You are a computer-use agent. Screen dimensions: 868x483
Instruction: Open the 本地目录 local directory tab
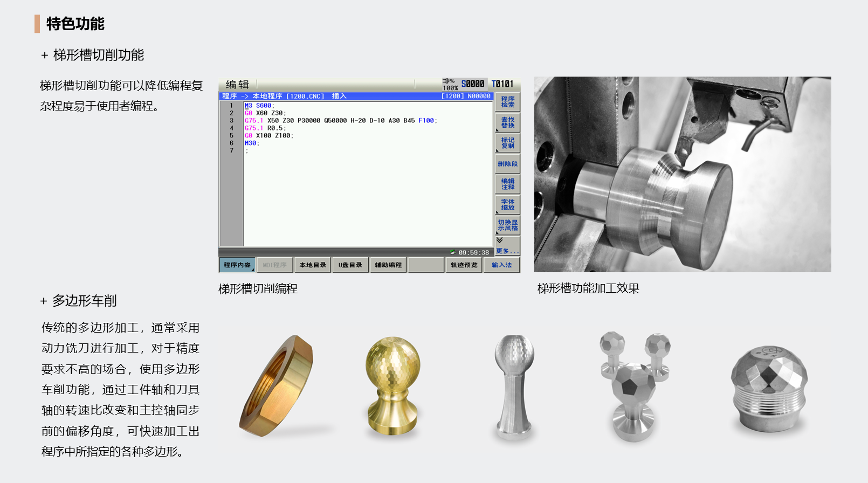point(313,265)
